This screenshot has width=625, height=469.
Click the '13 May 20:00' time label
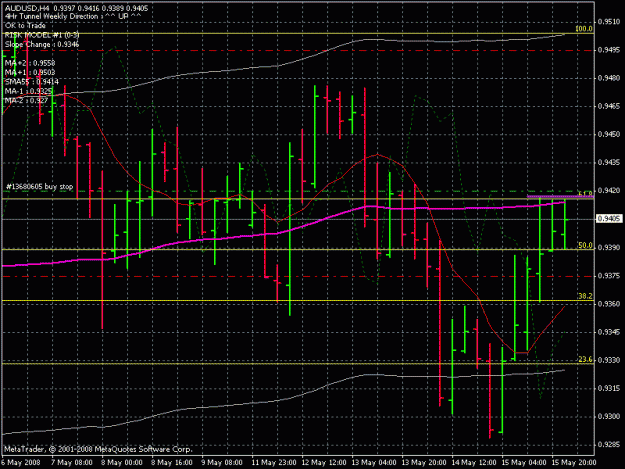tap(424, 463)
